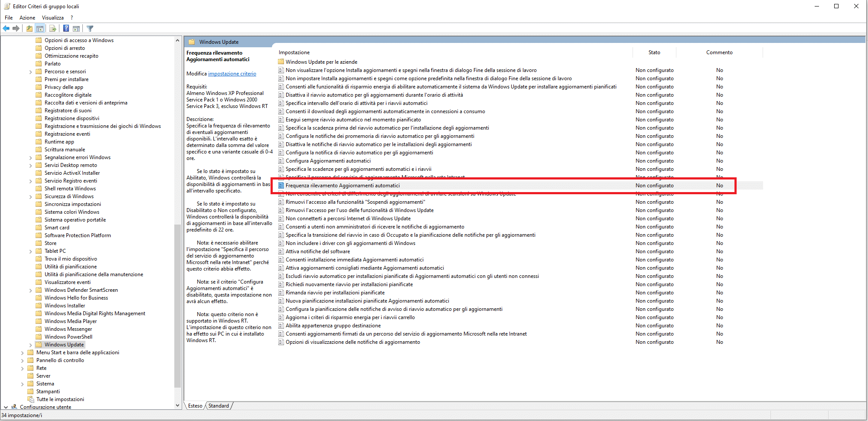Go up one level with folder arrow icon
868x421 pixels.
(29, 29)
